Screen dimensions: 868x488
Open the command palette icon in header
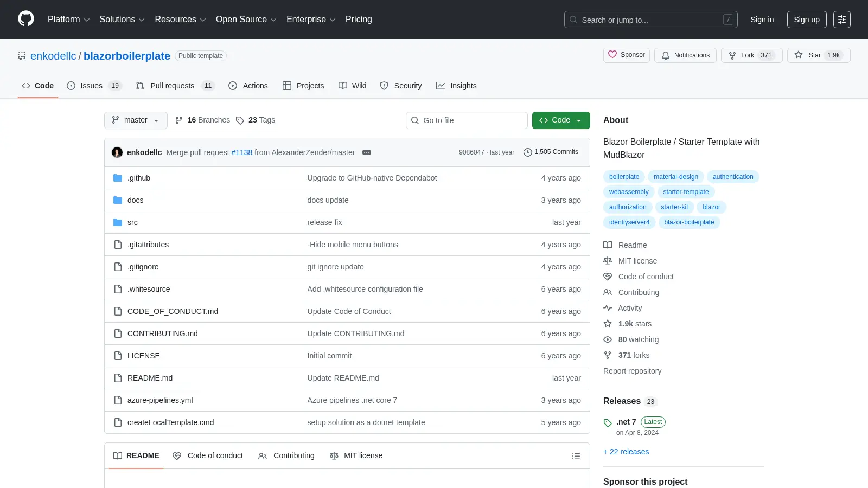(x=842, y=20)
